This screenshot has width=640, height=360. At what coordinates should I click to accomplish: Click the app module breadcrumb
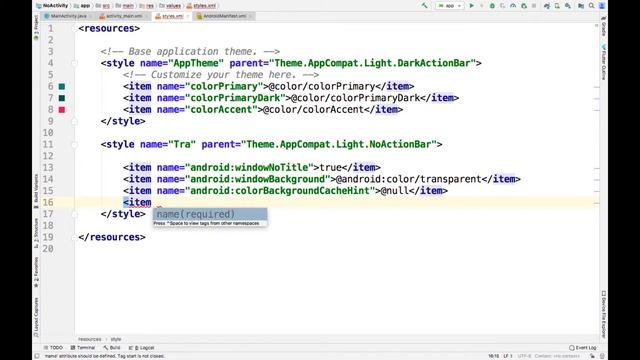pyautogui.click(x=82, y=6)
